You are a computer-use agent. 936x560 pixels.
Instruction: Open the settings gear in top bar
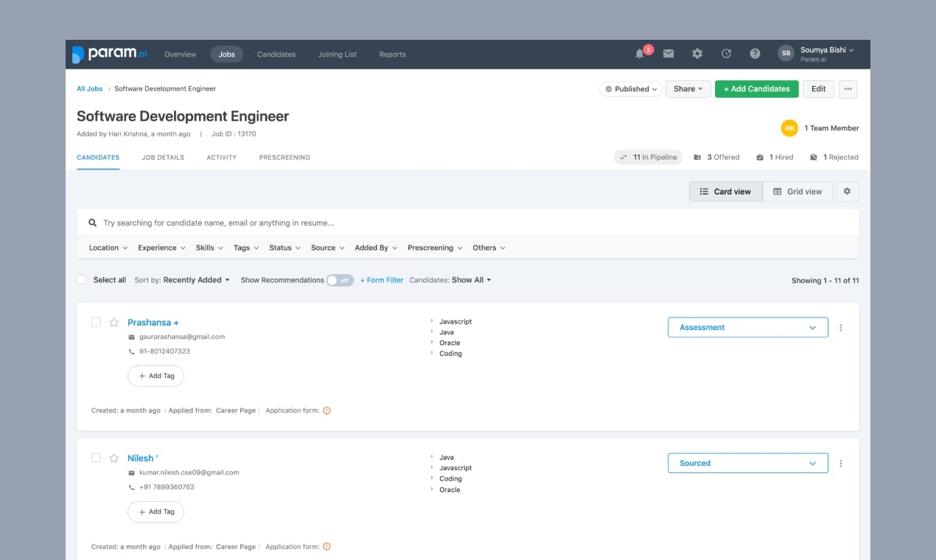(697, 54)
